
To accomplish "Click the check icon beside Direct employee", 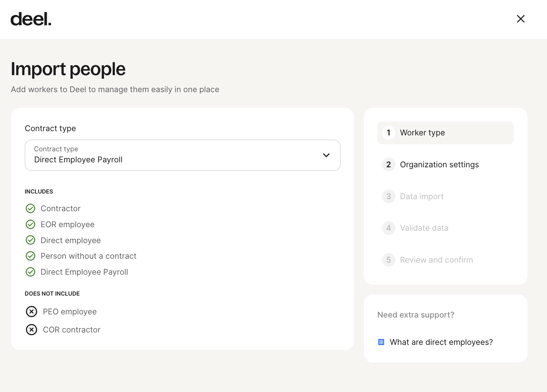I will (30, 240).
